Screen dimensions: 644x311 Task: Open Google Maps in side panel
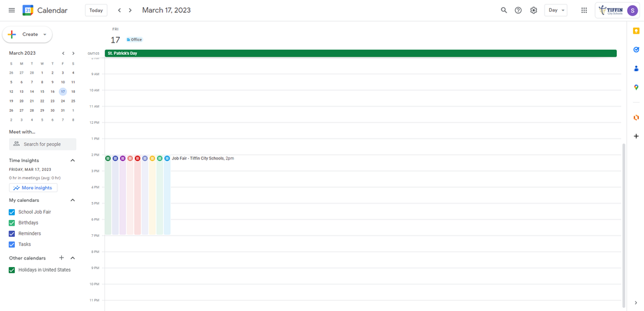coord(636,87)
